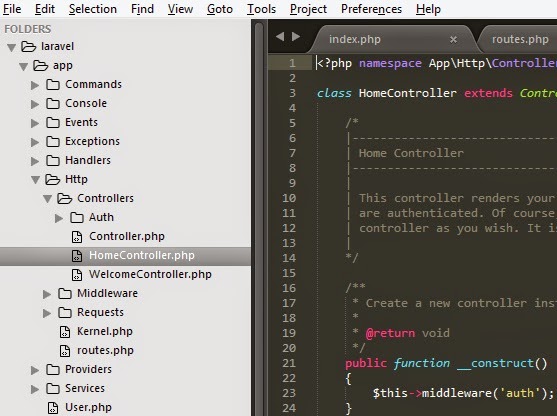Expand the Requests folder

47,313
